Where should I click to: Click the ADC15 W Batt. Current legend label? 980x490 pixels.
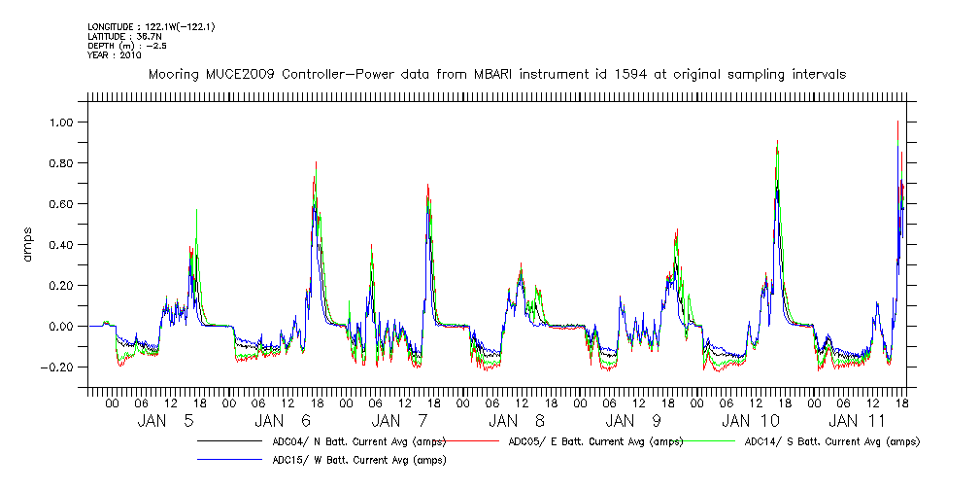tap(358, 460)
